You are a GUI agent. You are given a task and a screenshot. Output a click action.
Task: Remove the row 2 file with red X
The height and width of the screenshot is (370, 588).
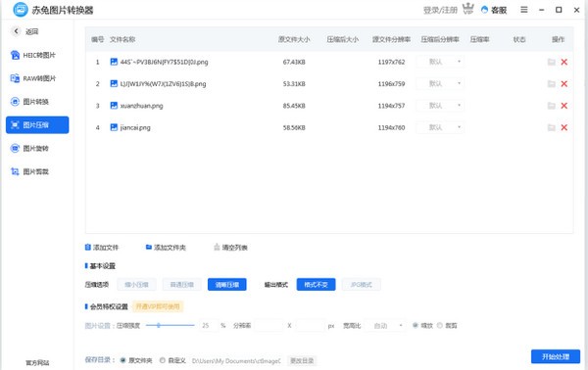pyautogui.click(x=564, y=84)
